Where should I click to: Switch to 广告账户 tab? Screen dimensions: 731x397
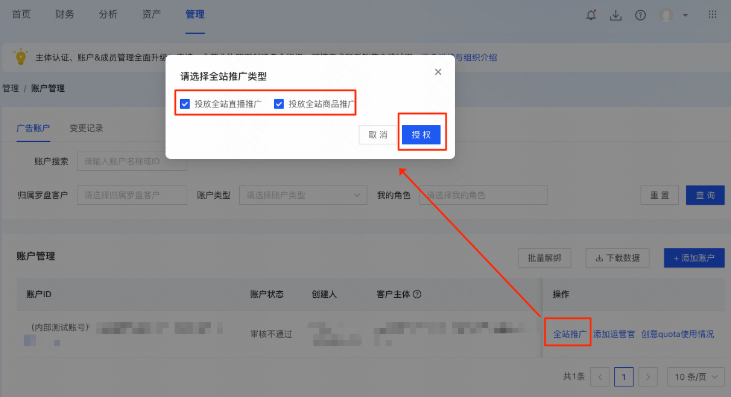tap(33, 128)
